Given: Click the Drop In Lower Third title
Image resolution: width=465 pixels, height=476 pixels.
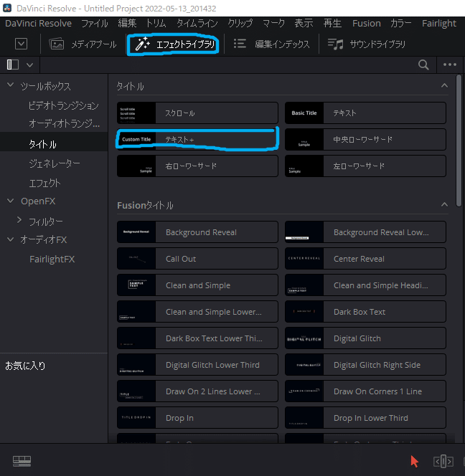Looking at the screenshot, I should point(365,418).
